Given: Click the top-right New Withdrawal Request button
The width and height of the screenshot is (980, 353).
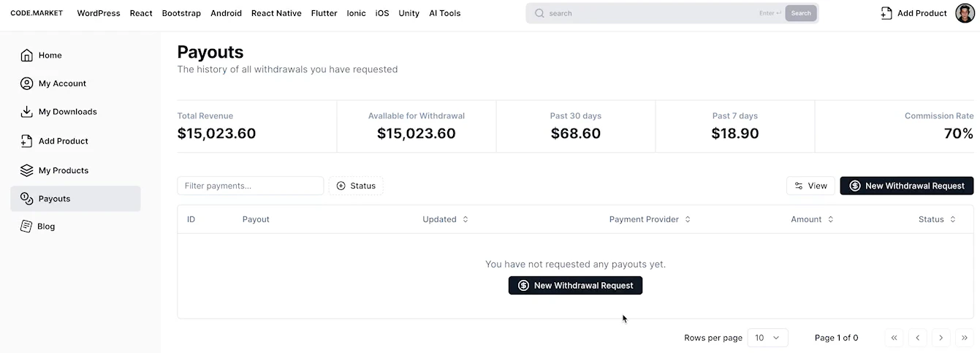Looking at the screenshot, I should pyautogui.click(x=907, y=186).
